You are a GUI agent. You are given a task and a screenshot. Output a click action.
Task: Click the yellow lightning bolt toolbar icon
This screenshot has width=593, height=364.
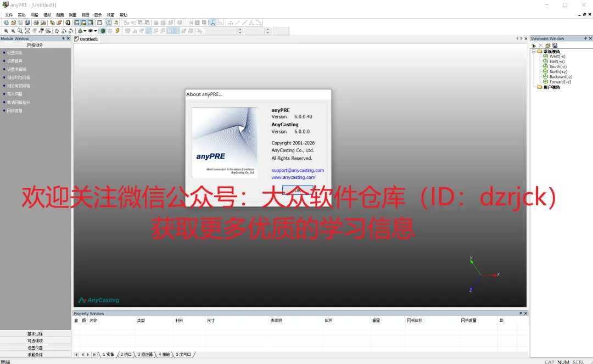[x=118, y=31]
